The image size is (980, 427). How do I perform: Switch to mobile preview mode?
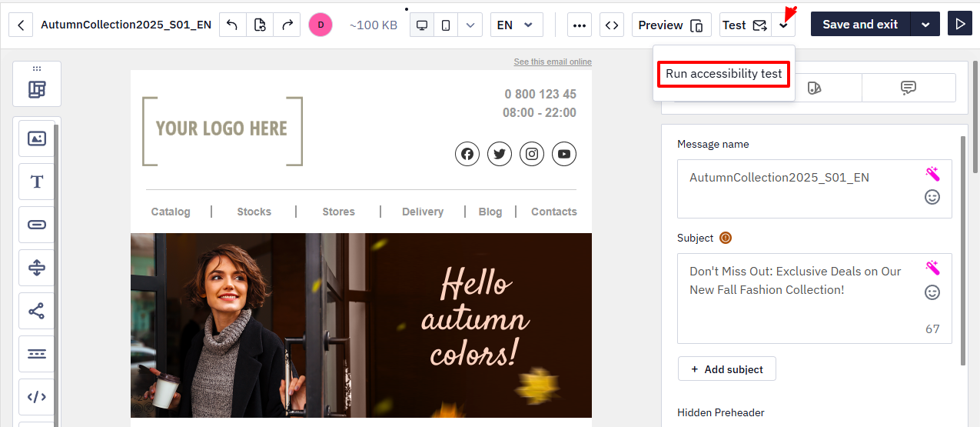click(x=446, y=25)
